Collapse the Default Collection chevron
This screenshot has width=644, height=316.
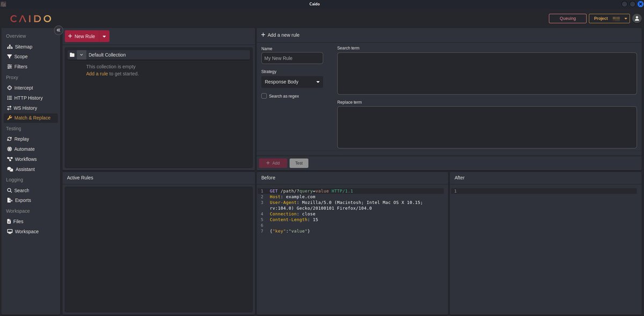(82, 55)
